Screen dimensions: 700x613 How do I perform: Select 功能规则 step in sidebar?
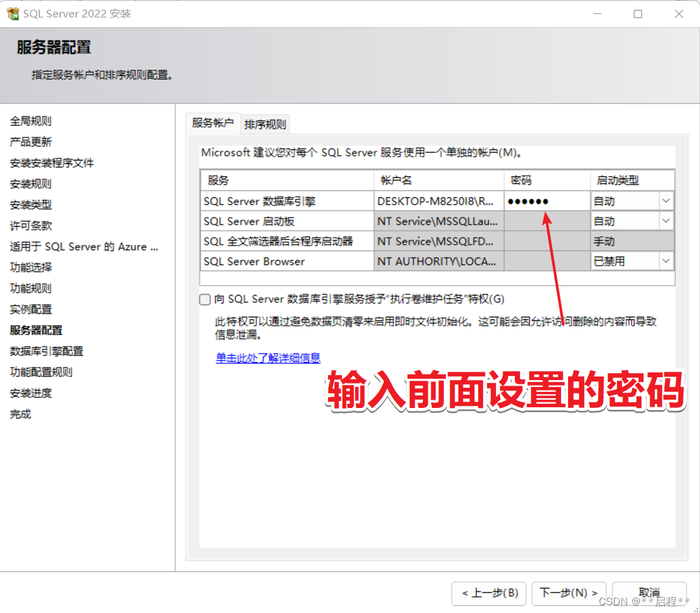click(x=31, y=288)
